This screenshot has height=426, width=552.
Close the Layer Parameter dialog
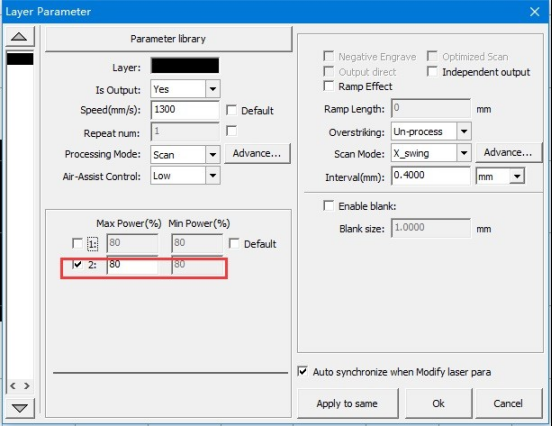pyautogui.click(x=535, y=12)
